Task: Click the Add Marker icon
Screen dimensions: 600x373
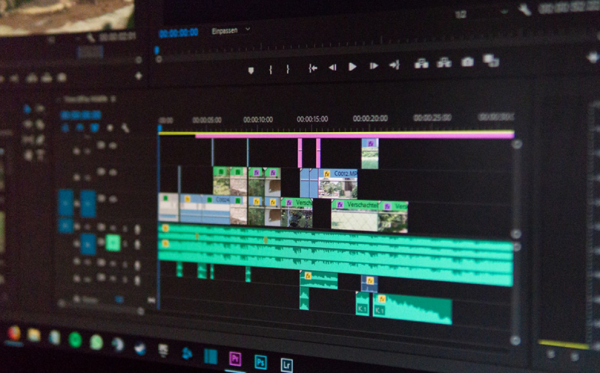Action: 251,70
